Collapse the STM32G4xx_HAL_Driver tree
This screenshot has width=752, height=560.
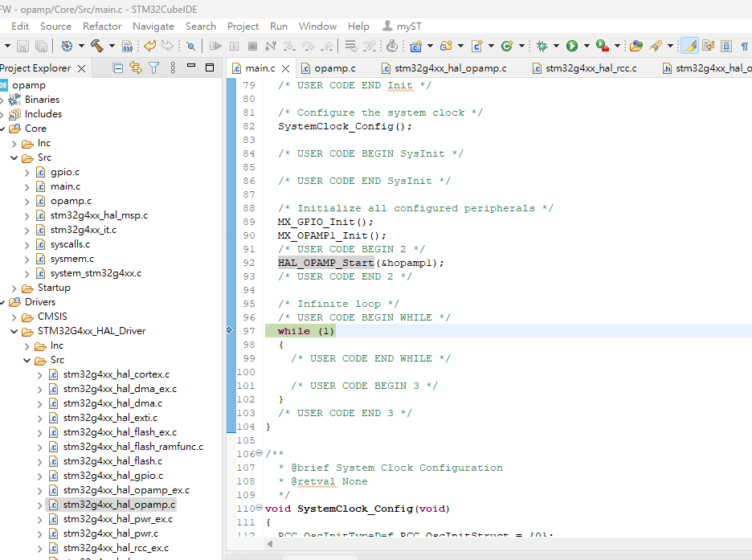14,330
